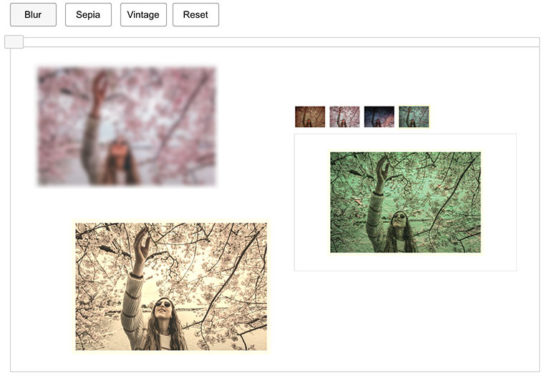Select the Vintage filter button
550x380 pixels.
pos(143,15)
